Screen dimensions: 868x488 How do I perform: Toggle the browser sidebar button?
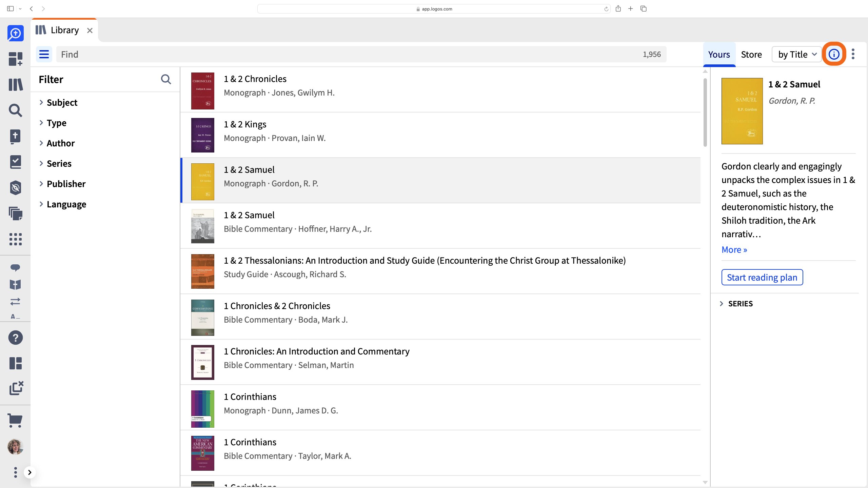(x=11, y=9)
